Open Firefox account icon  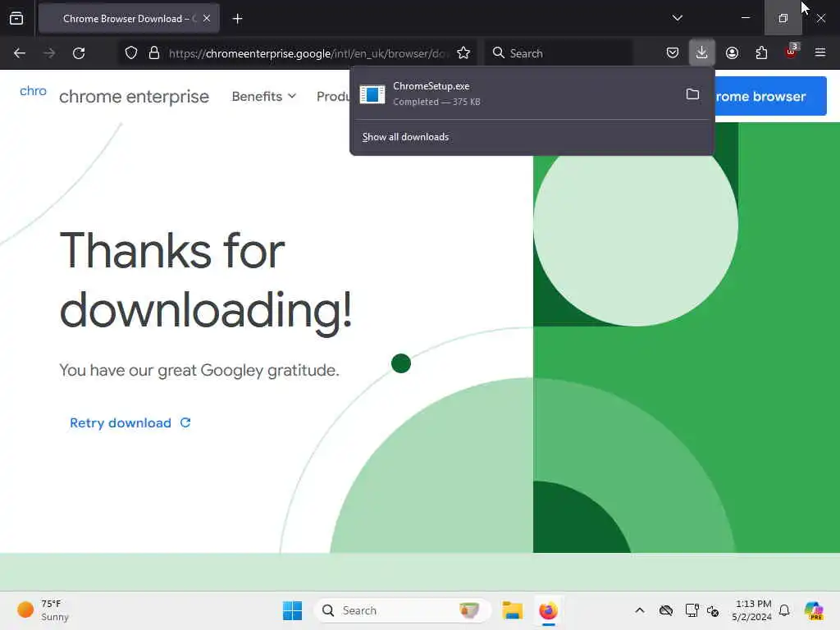[732, 53]
